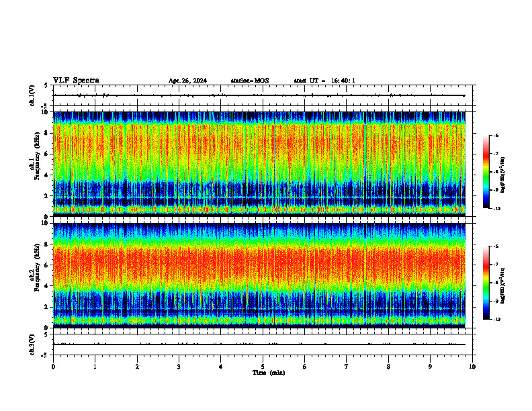Click time-axis tick label "8"
Screen dimensions: 532x411
[x=388, y=367]
